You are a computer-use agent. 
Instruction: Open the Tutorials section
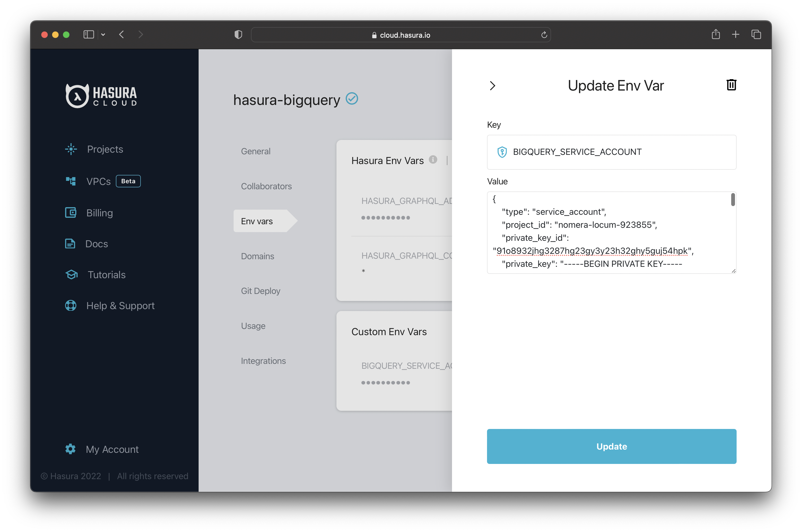click(x=106, y=274)
